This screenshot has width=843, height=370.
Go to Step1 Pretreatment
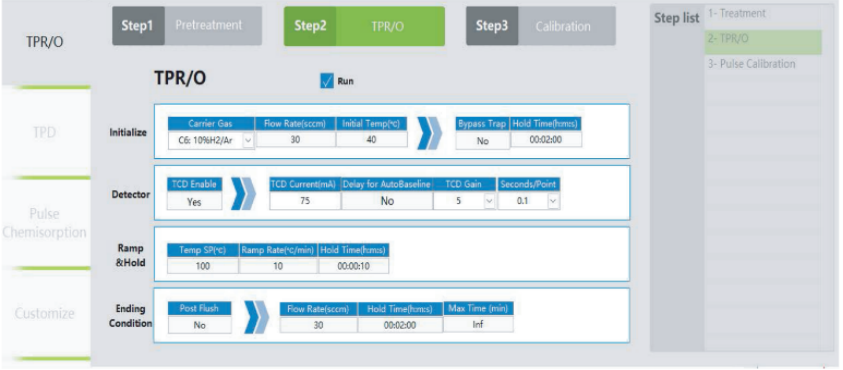pos(187,26)
